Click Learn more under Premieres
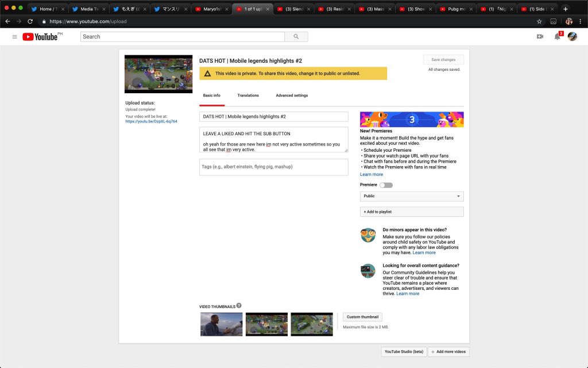588x368 pixels. [x=372, y=174]
